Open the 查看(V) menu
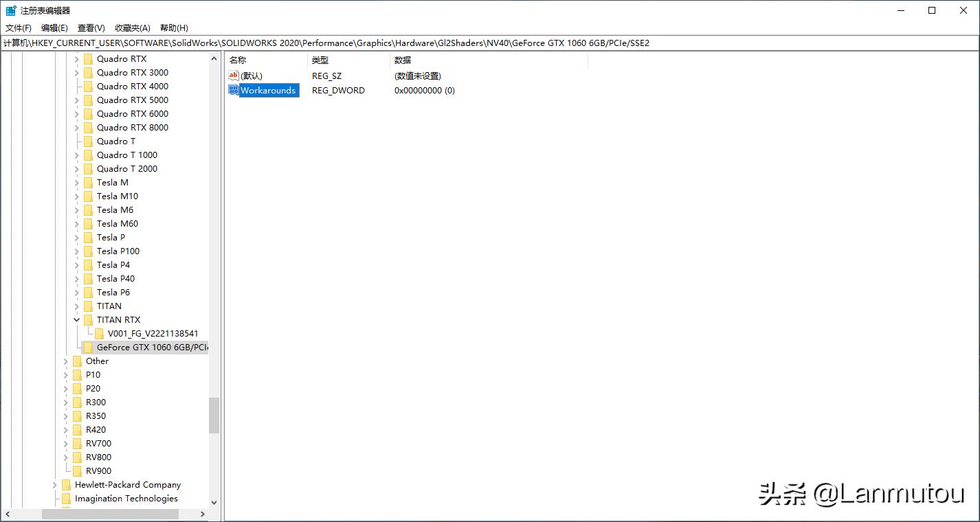The height and width of the screenshot is (522, 980). (x=91, y=27)
